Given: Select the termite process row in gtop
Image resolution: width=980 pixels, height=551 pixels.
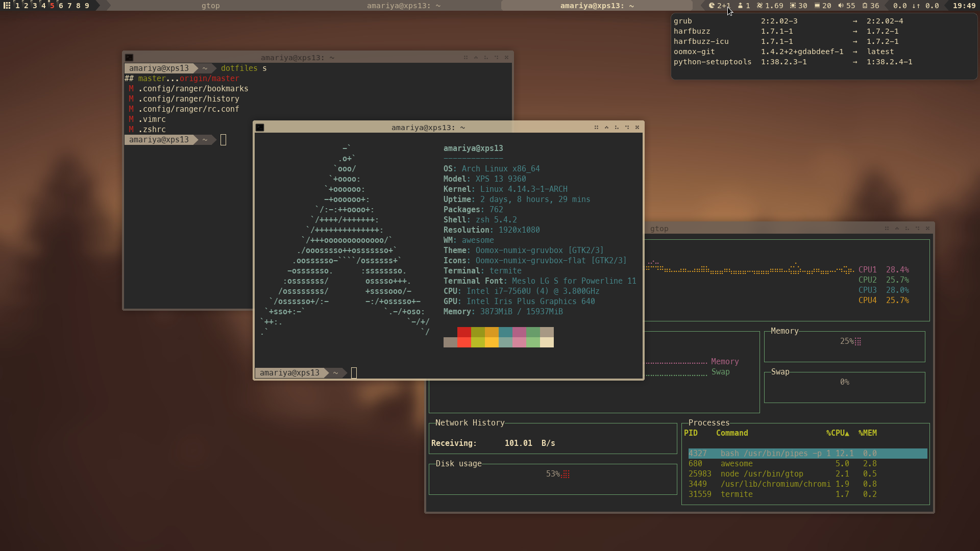Looking at the screenshot, I should point(807,494).
